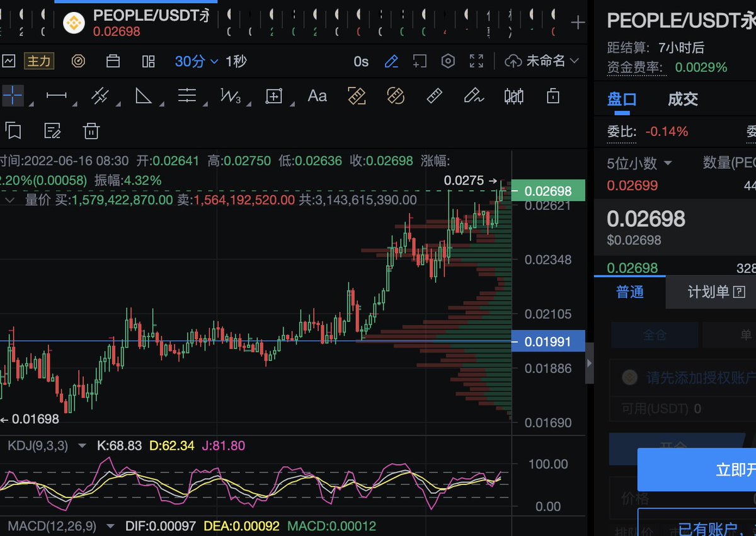Add a new tab with plus icon

578,23
